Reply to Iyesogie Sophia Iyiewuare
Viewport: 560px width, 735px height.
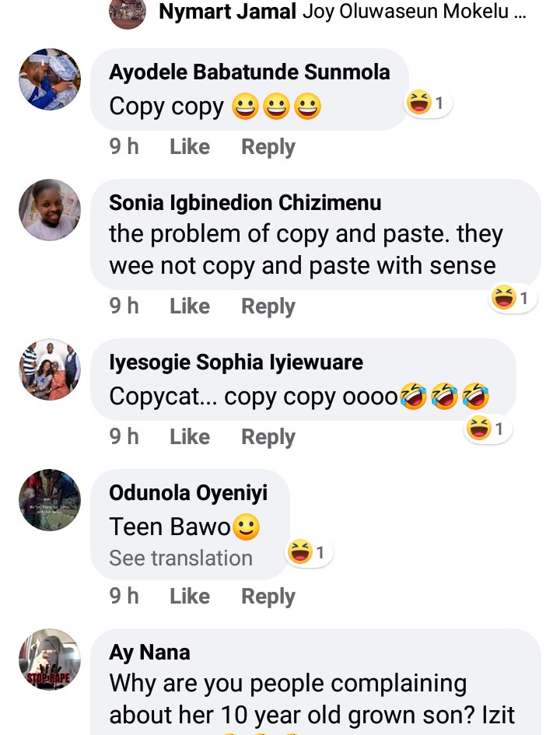coord(268,437)
